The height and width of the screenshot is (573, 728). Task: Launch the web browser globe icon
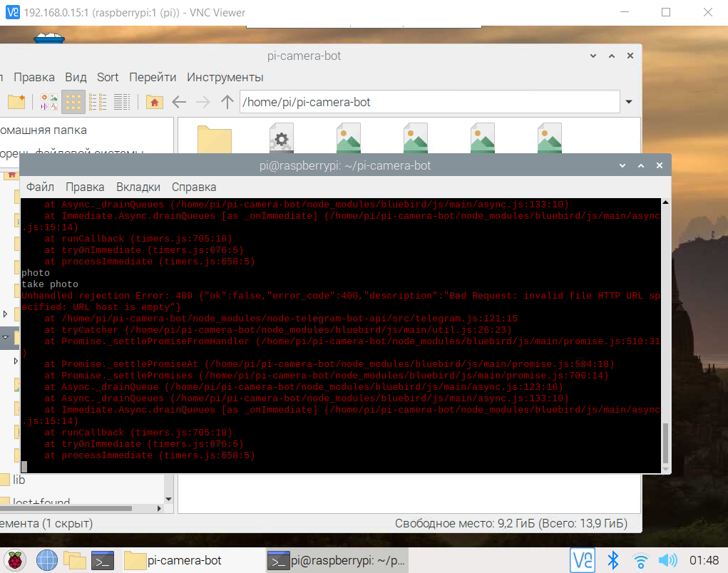tap(47, 560)
